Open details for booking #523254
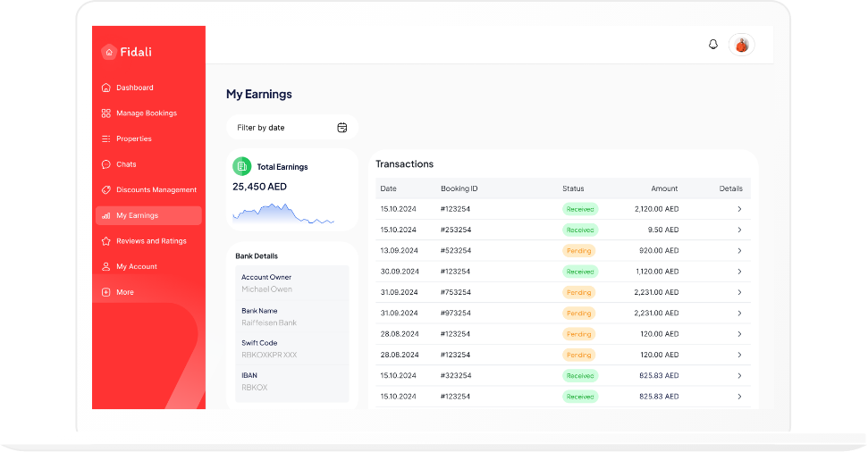Viewport: 868px width, 452px height. click(x=739, y=251)
